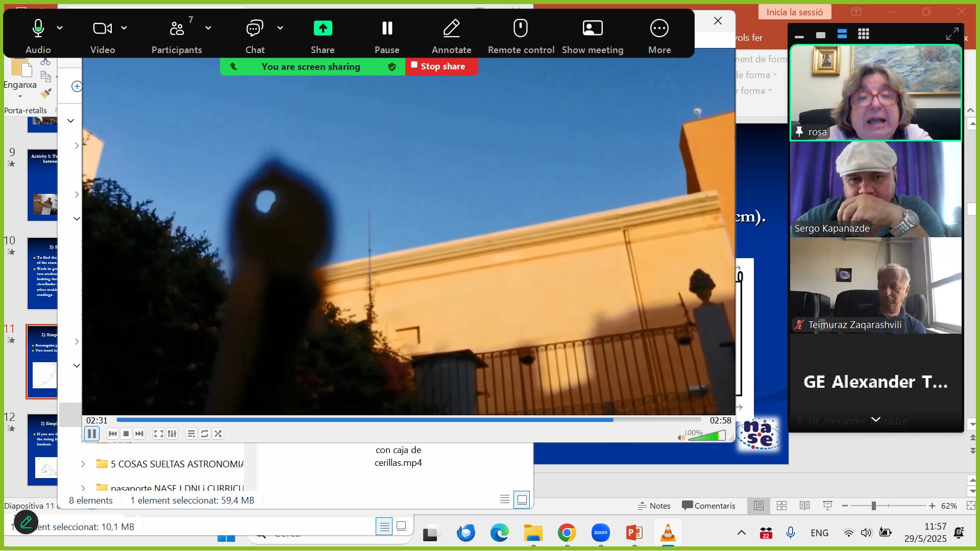Select rosa's video tile
This screenshot has width=980, height=551.
[876, 93]
